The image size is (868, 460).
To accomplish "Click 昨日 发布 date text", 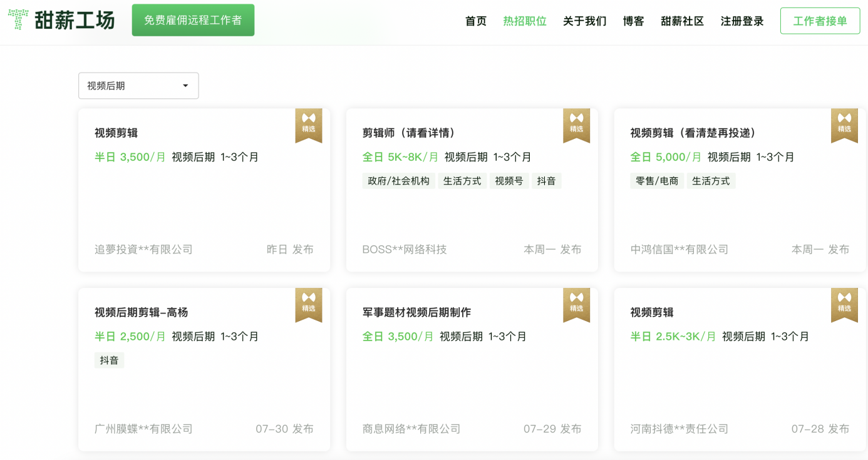I will (x=290, y=249).
